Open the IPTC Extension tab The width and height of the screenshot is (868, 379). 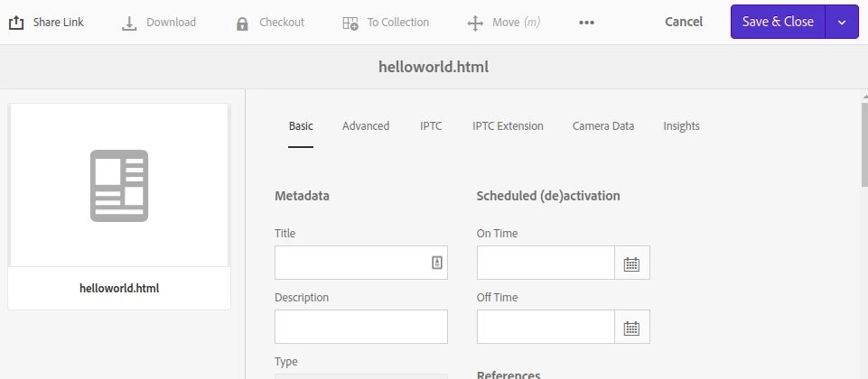point(508,126)
